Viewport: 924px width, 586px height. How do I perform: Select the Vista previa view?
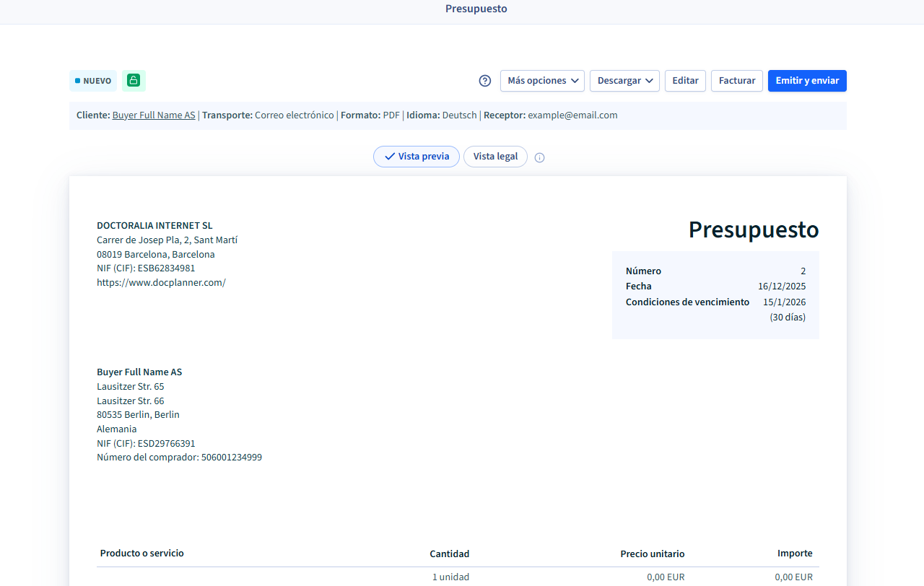click(417, 156)
